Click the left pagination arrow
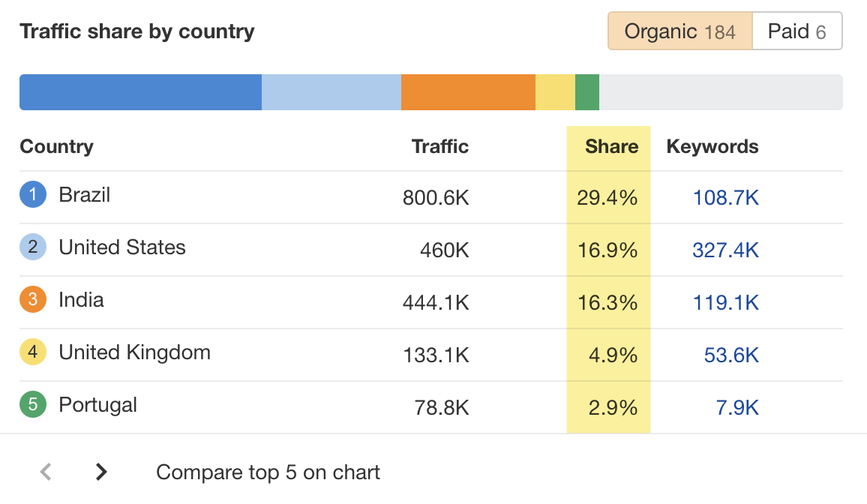Screen dimensions: 867x504 (46, 472)
